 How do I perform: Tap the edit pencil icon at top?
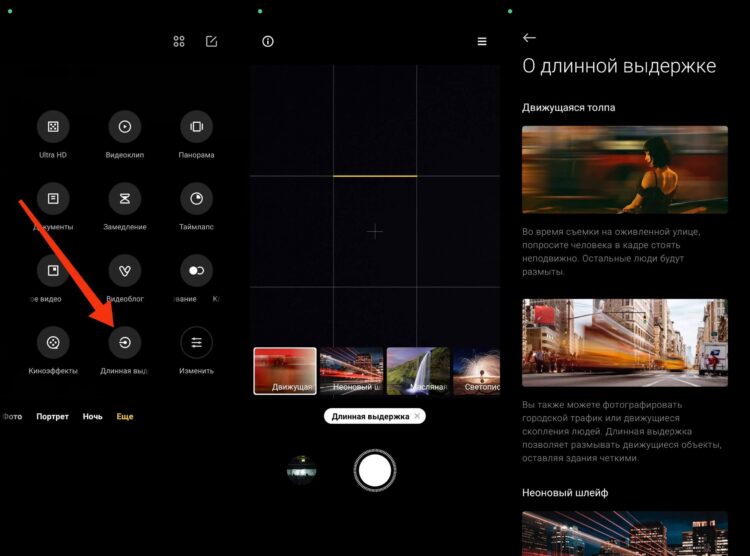tap(211, 41)
